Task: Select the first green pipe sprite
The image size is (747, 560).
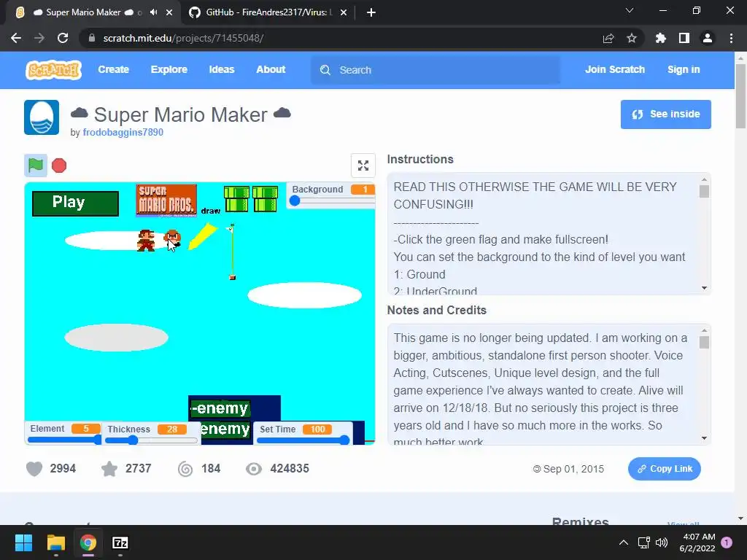Action: point(237,199)
